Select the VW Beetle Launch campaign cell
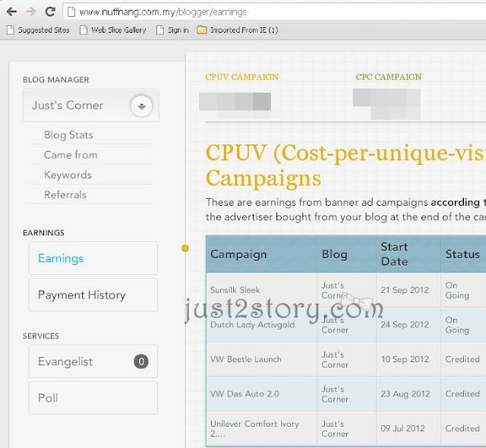The height and width of the screenshot is (448, 486). tap(261, 359)
